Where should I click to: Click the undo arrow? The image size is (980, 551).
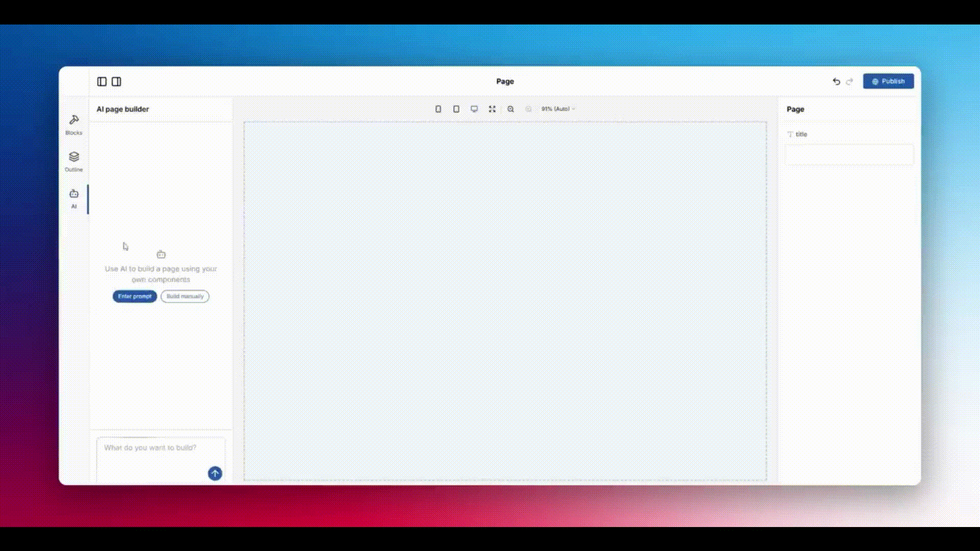point(836,82)
